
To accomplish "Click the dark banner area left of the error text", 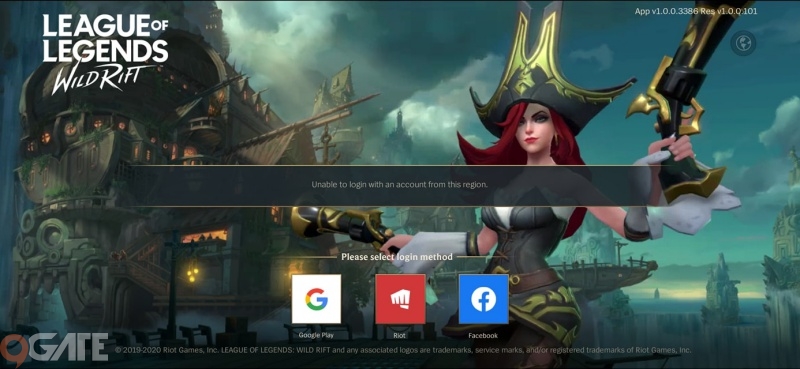I will (x=214, y=185).
